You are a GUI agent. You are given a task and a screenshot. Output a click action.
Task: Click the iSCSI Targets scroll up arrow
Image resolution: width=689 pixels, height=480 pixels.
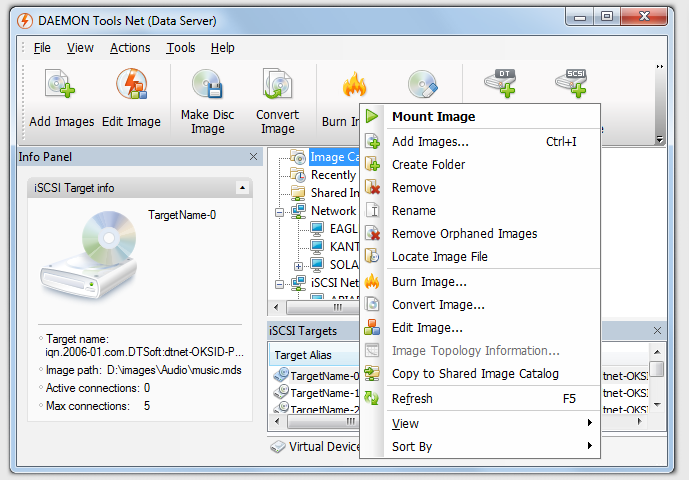[x=657, y=352]
